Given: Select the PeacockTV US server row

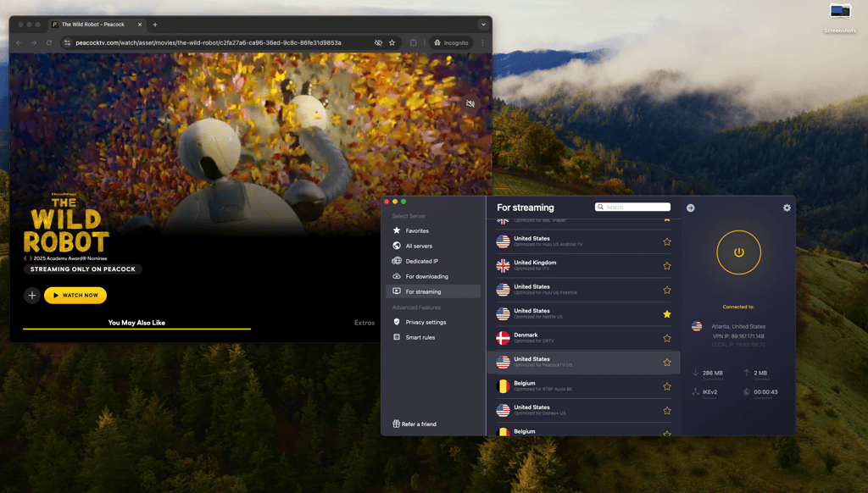Looking at the screenshot, I should (583, 363).
